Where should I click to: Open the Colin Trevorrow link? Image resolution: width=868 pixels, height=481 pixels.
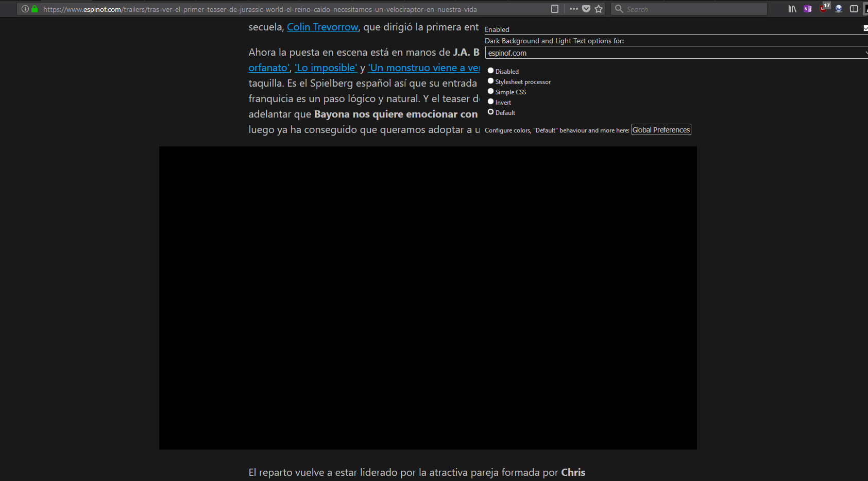pyautogui.click(x=322, y=27)
